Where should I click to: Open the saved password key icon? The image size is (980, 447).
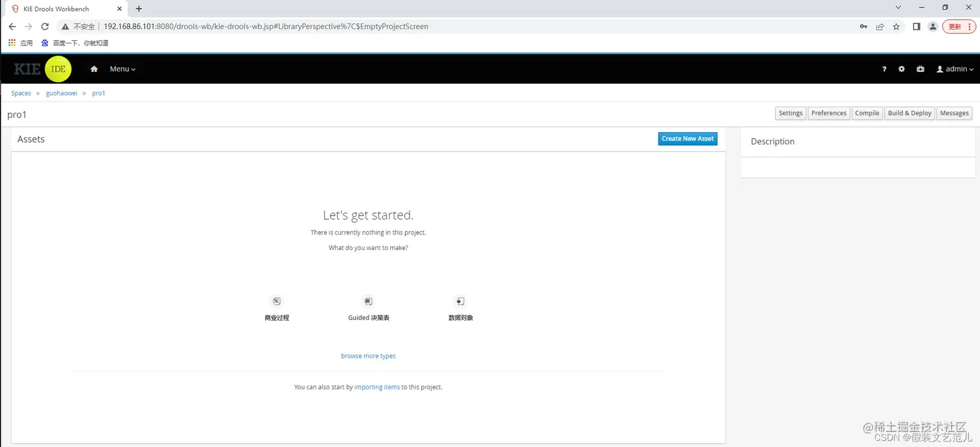pyautogui.click(x=863, y=27)
